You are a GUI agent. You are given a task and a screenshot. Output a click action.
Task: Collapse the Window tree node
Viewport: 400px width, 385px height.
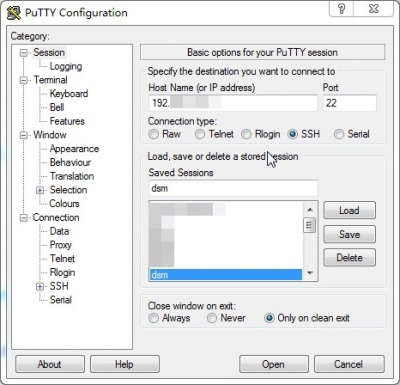pos(23,135)
